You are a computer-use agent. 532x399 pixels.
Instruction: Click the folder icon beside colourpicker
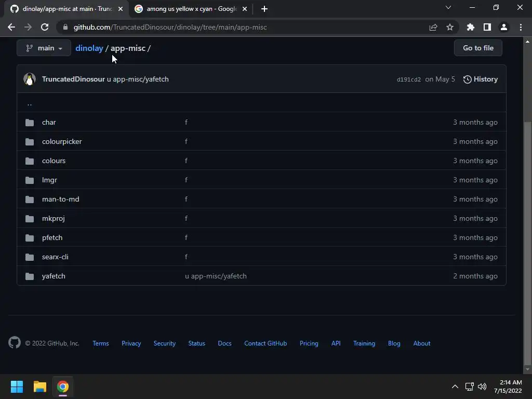[x=30, y=142]
